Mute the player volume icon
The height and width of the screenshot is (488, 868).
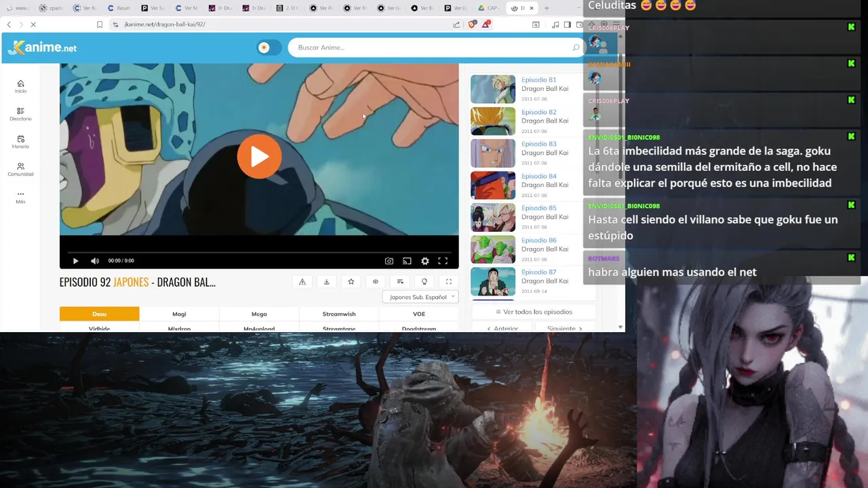[x=95, y=261]
